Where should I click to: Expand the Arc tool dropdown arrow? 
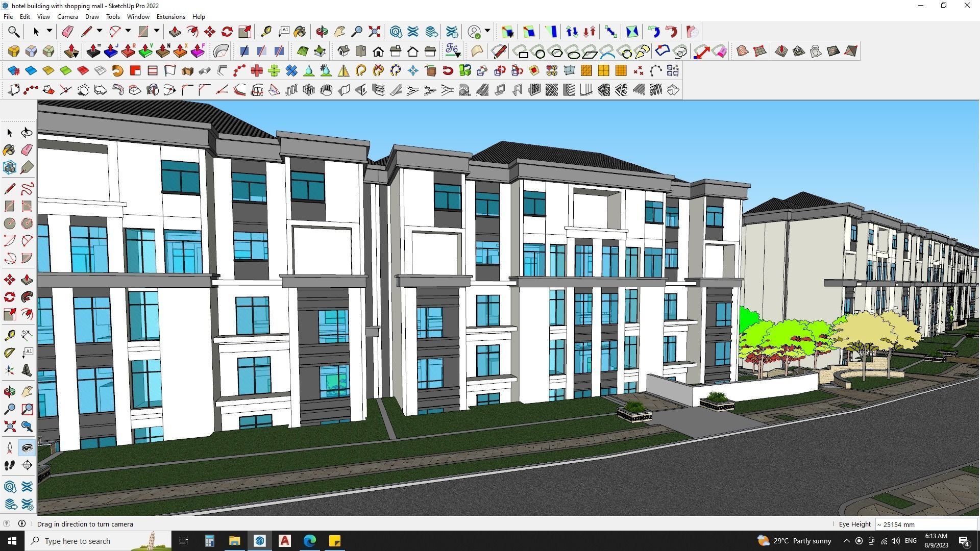pos(128,32)
